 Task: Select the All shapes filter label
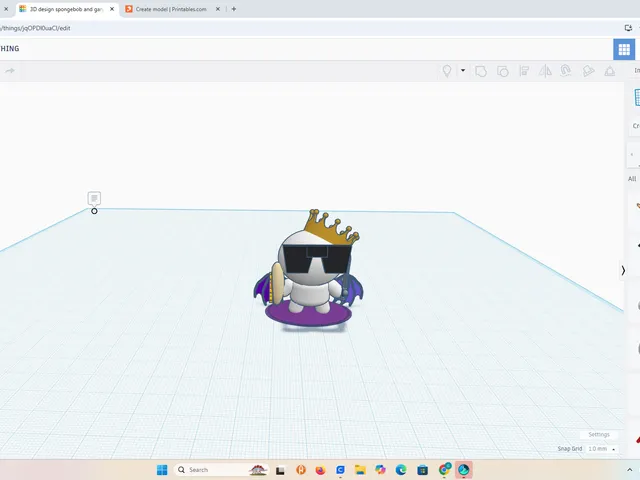click(x=632, y=179)
